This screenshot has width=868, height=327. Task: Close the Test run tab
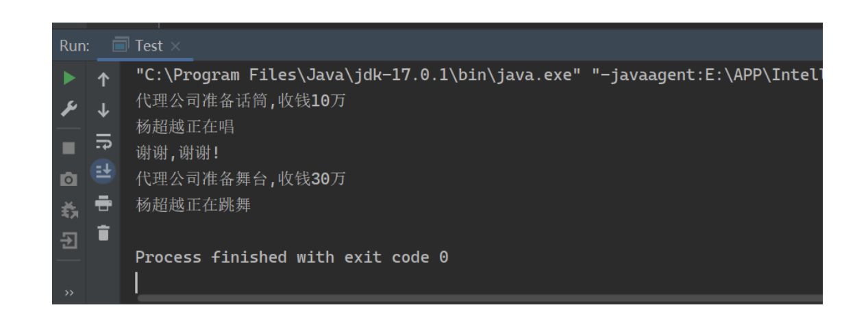pos(174,47)
